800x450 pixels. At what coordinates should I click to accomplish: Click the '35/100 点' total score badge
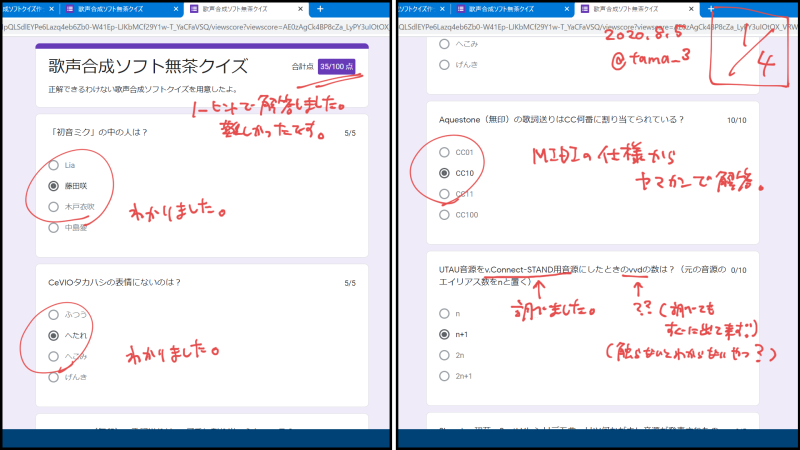(336, 66)
